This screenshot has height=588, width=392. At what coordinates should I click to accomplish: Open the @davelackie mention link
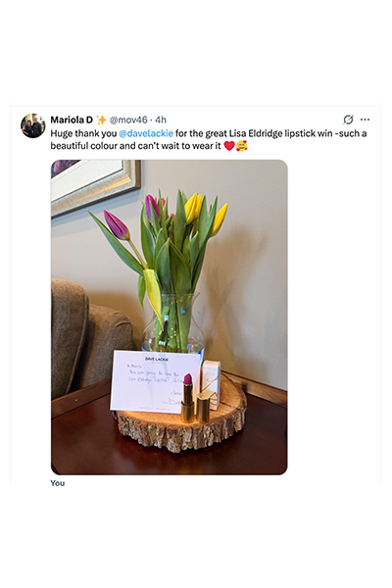click(146, 133)
